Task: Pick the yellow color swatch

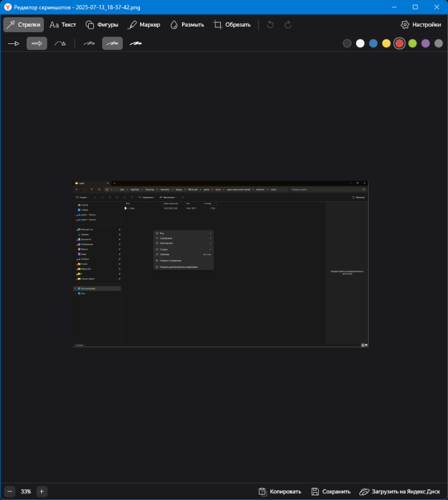Action: tap(386, 43)
